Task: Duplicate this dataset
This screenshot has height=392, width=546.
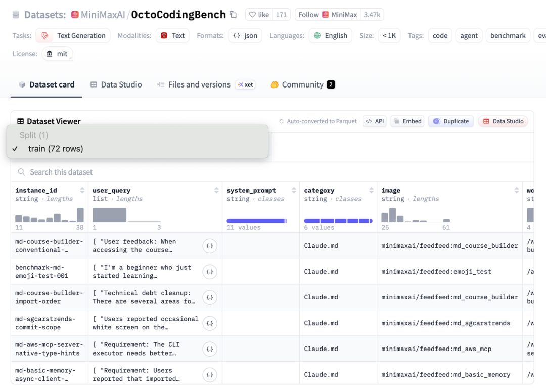Action: coord(451,121)
